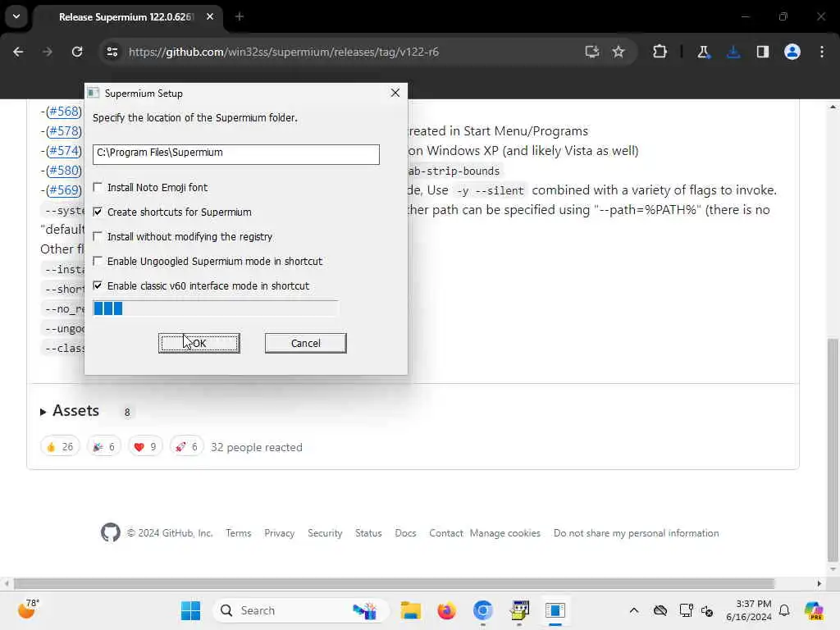The height and width of the screenshot is (630, 840).
Task: Click Do not share my personal information
Action: pos(637,533)
